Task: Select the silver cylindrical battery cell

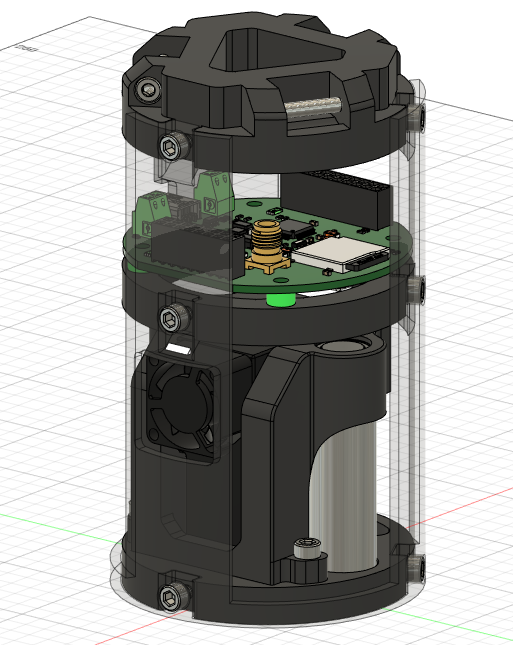Action: tap(343, 498)
